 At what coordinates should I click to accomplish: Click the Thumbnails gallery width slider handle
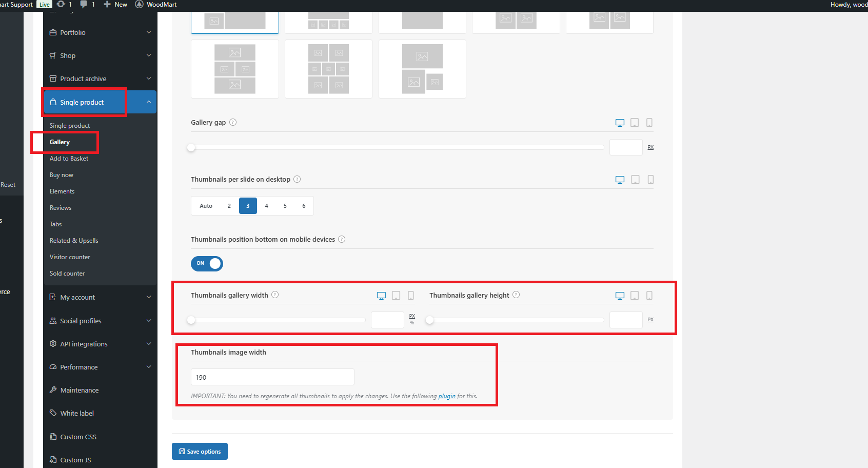tap(191, 320)
